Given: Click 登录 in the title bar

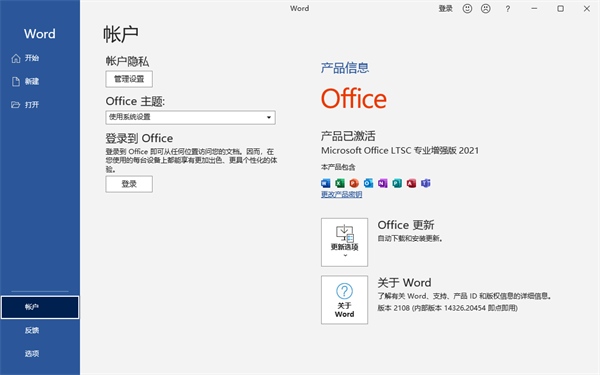Looking at the screenshot, I should [x=445, y=8].
